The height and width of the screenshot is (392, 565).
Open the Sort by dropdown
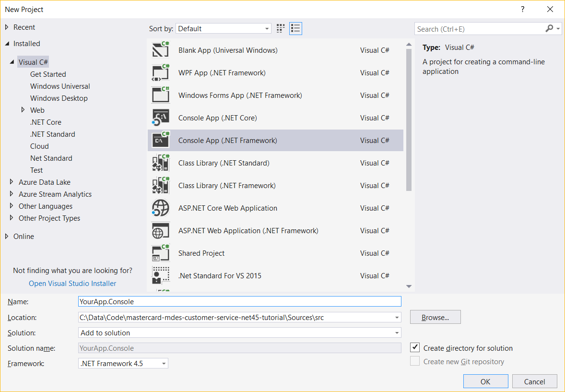click(224, 29)
